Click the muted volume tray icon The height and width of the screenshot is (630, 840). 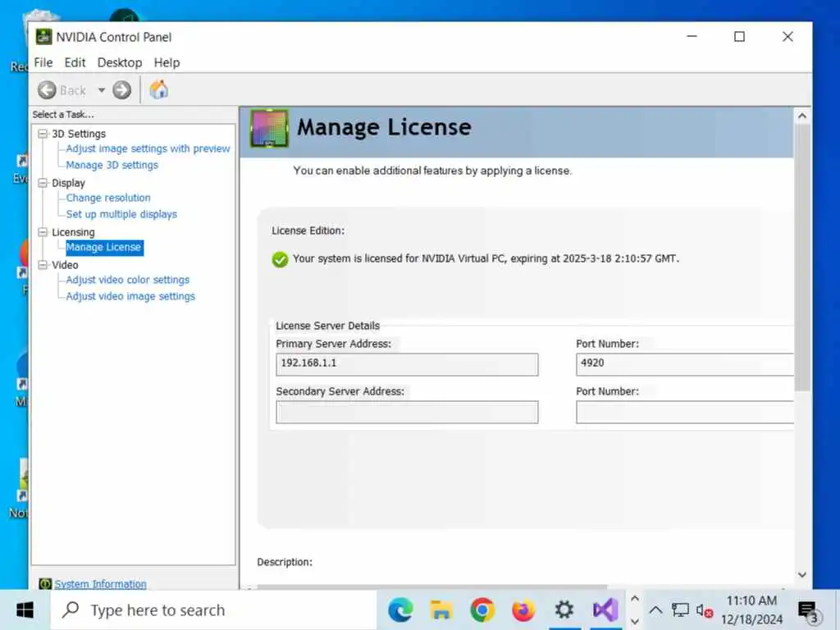[x=704, y=610]
